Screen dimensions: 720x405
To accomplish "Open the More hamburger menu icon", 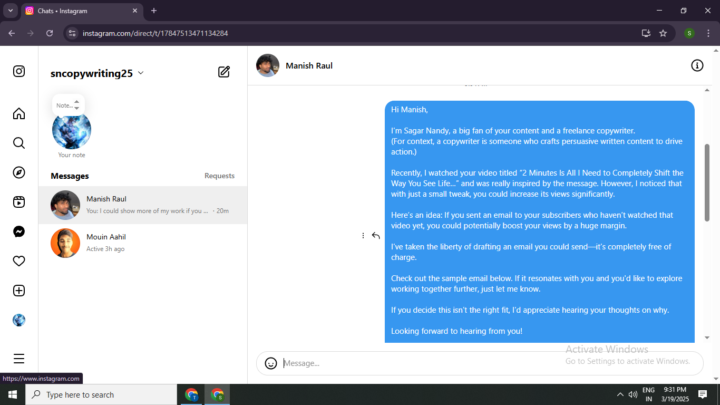I will point(19,358).
